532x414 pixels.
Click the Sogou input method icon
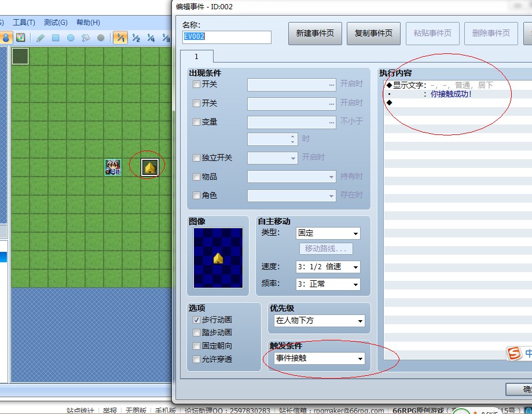click(x=514, y=353)
